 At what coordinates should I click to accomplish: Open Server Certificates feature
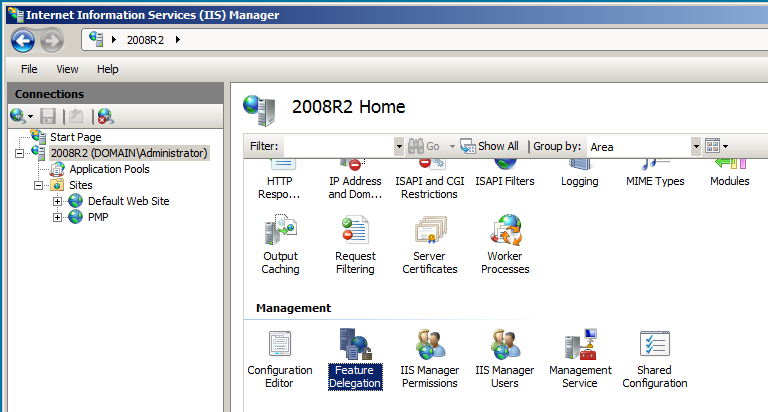(430, 244)
